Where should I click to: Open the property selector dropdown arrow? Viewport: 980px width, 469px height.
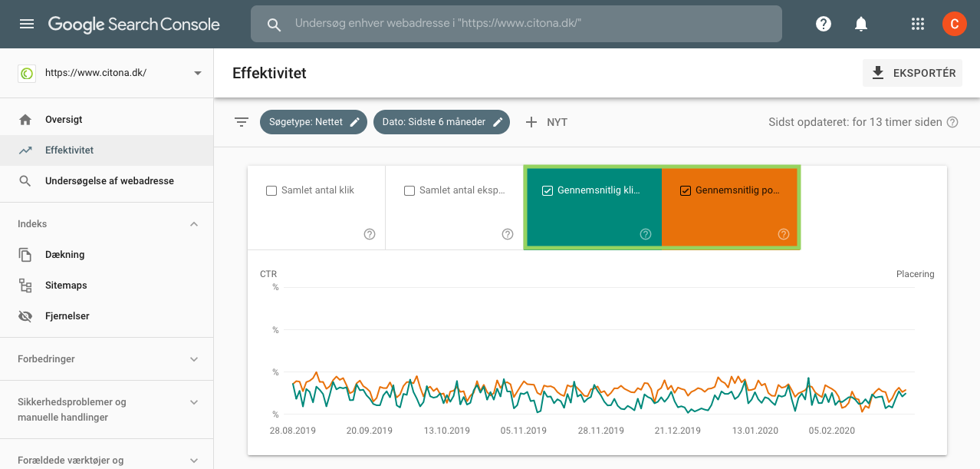pyautogui.click(x=198, y=73)
